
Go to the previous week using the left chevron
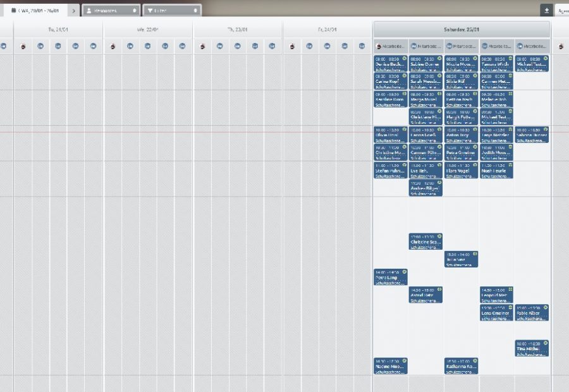tap(19, 11)
